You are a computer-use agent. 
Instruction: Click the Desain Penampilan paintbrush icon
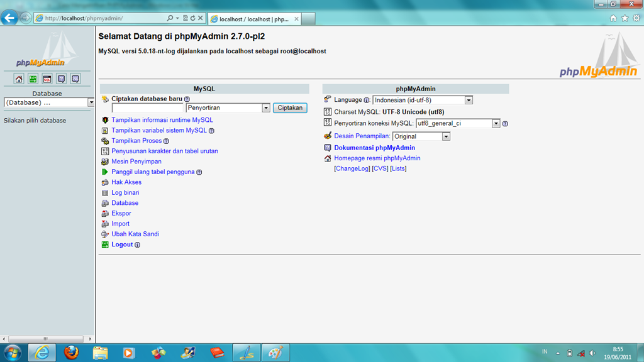pyautogui.click(x=327, y=136)
